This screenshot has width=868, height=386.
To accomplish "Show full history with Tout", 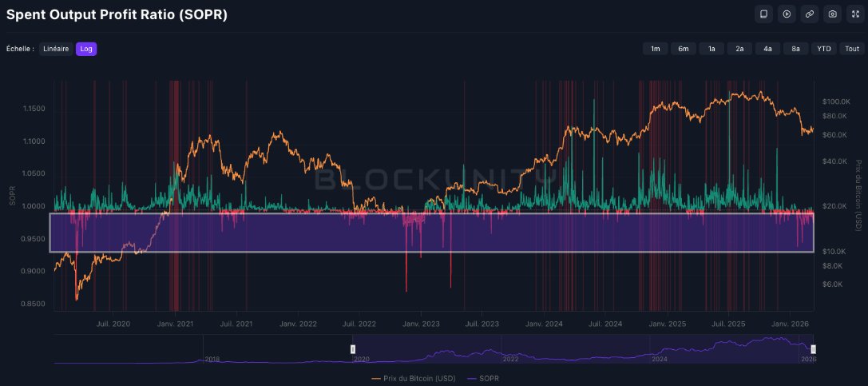I will click(852, 49).
